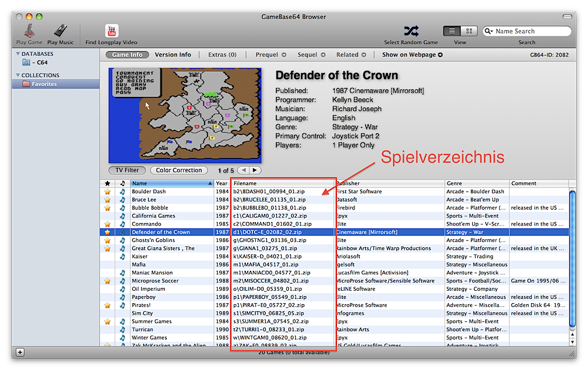
Task: Sort the list by Genre column
Action: click(477, 183)
